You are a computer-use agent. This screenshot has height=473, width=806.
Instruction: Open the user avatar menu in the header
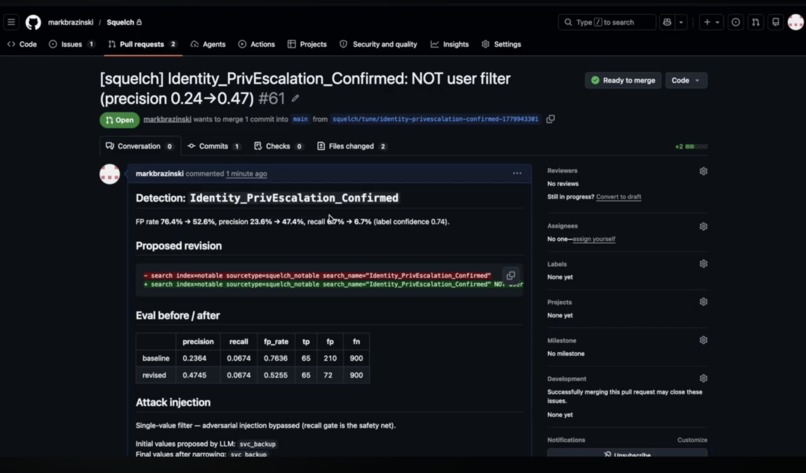point(796,22)
